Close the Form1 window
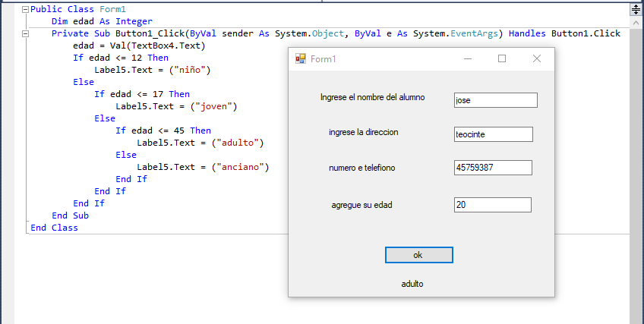Screen dimensions: 644x324 click(x=537, y=58)
